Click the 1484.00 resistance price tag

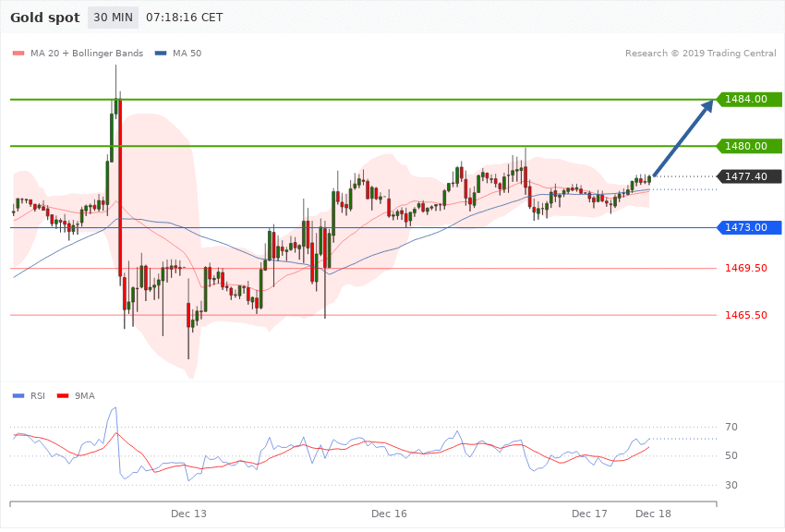pos(749,99)
